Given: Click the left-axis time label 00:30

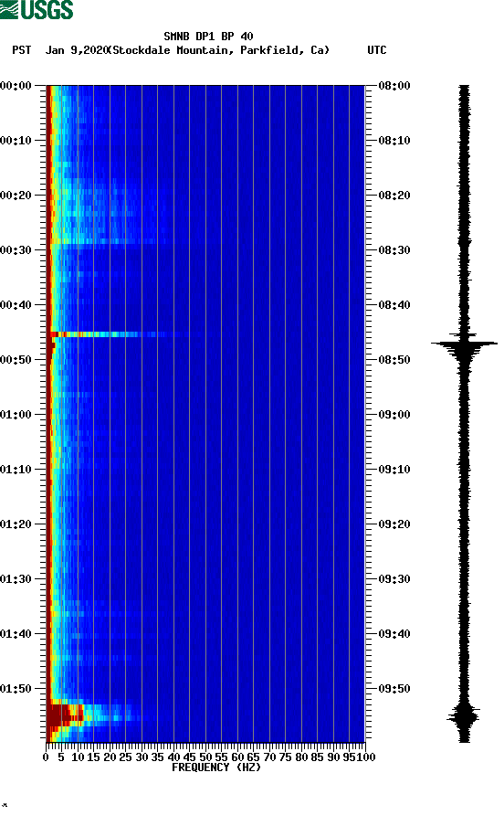Looking at the screenshot, I should point(16,250).
